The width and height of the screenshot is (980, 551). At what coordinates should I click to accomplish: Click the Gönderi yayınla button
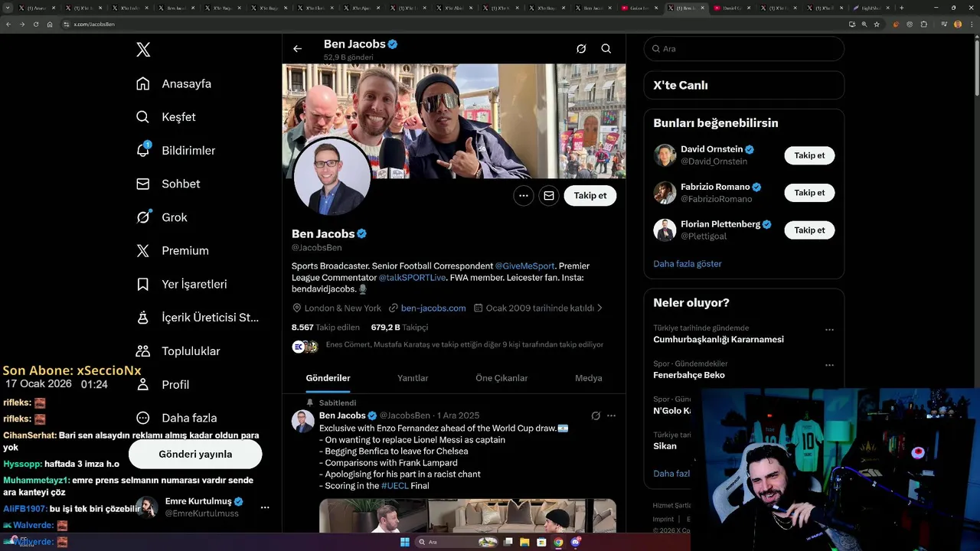195,454
